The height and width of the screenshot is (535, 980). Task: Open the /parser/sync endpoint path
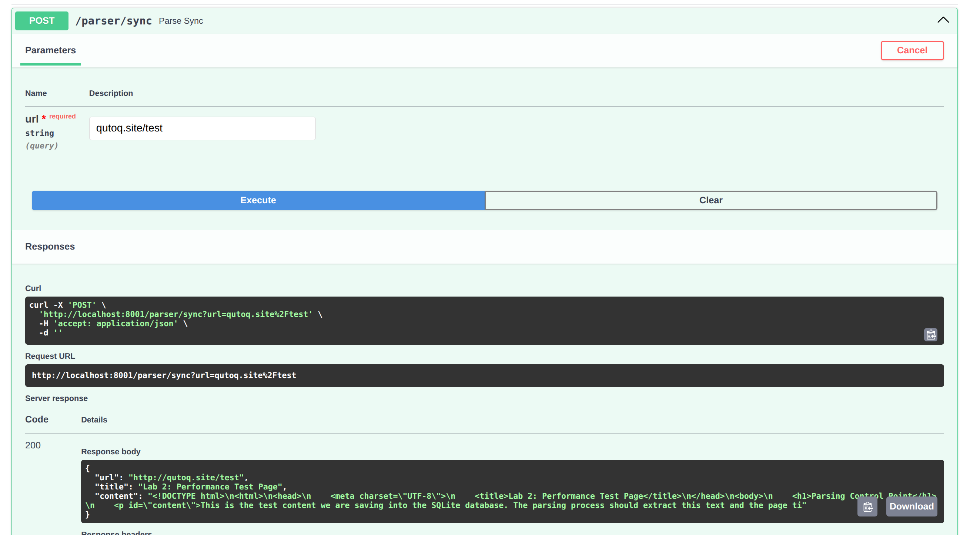tap(114, 21)
